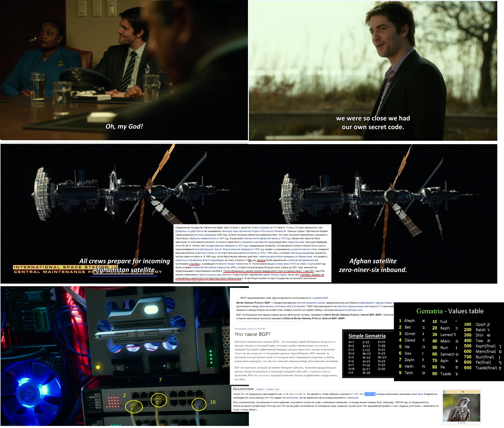This screenshot has height=428, width=504.
Task: Click the P=16 entry in Simple Gematria
Action: tap(366, 365)
